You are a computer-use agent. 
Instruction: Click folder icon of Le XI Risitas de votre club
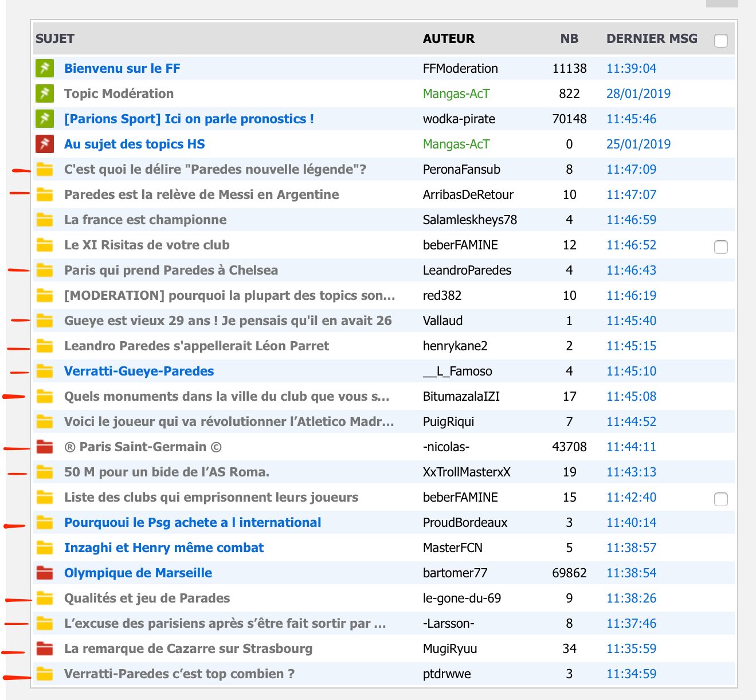pos(45,245)
